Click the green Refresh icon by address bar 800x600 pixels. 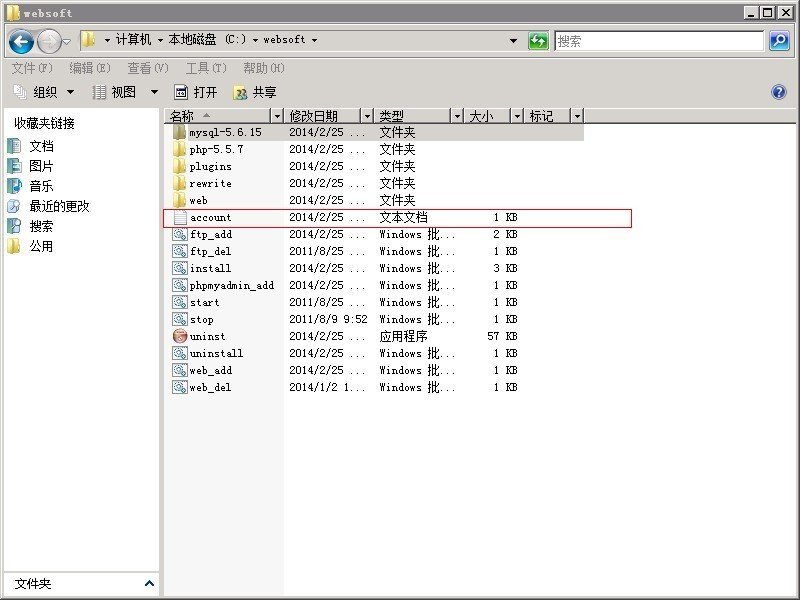(x=538, y=40)
